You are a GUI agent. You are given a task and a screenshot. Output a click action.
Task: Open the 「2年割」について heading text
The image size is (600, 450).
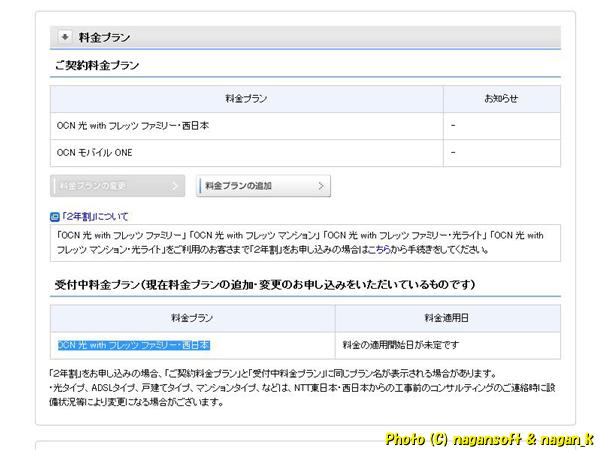(x=95, y=216)
